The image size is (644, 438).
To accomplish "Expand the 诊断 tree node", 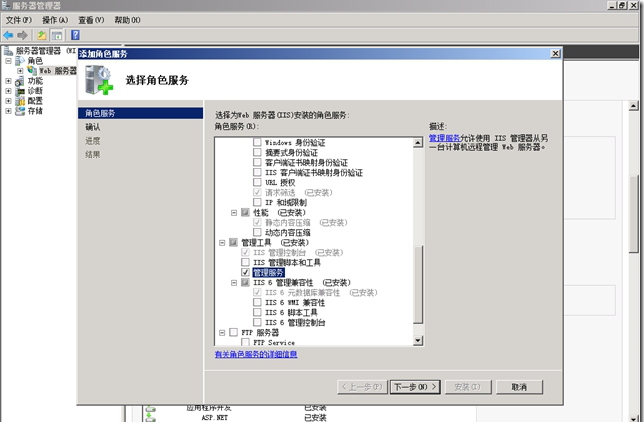I will pos(8,91).
